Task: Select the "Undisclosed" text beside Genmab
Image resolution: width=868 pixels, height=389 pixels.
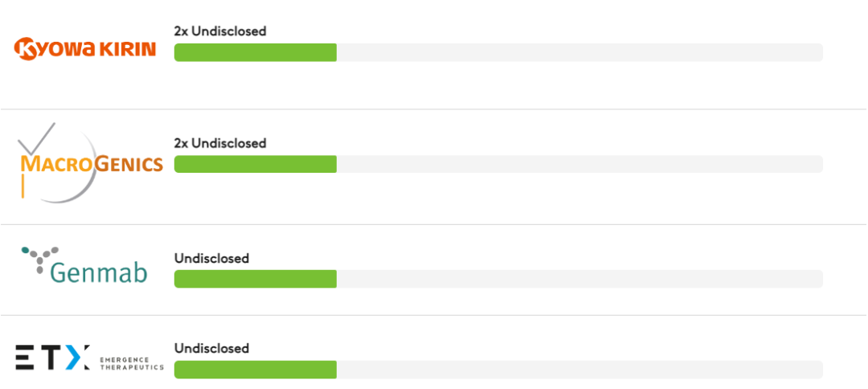Action: click(211, 259)
